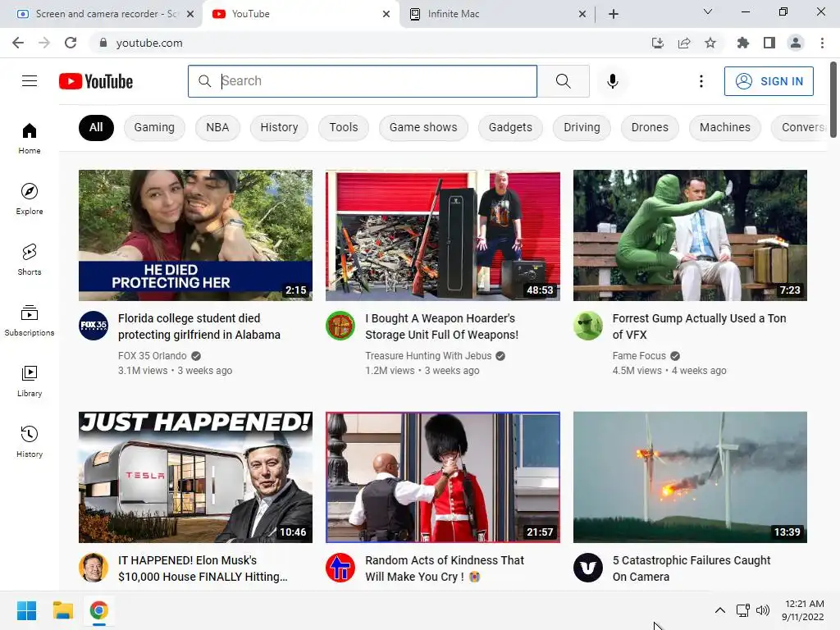This screenshot has width=840, height=630.
Task: Open Forrest Gump VFX video title
Action: [x=699, y=326]
